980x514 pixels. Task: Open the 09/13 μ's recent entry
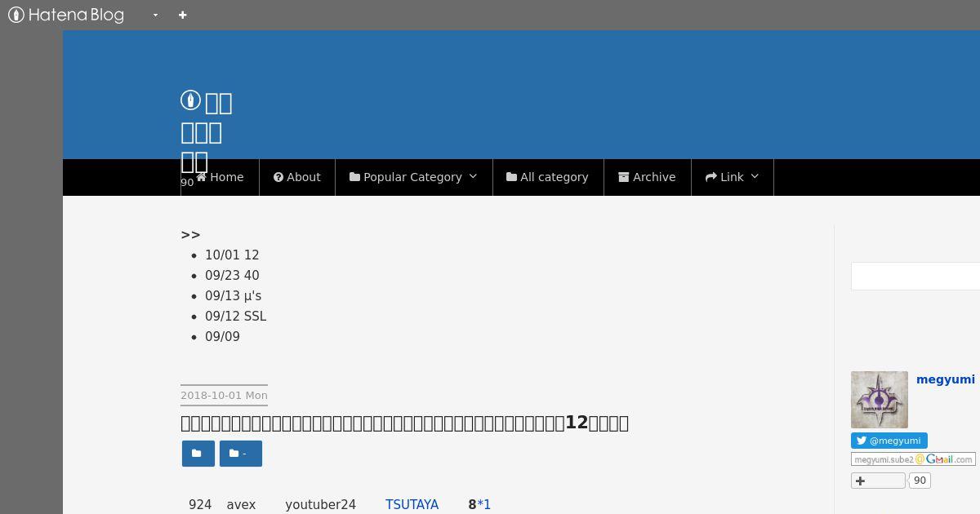(x=234, y=296)
